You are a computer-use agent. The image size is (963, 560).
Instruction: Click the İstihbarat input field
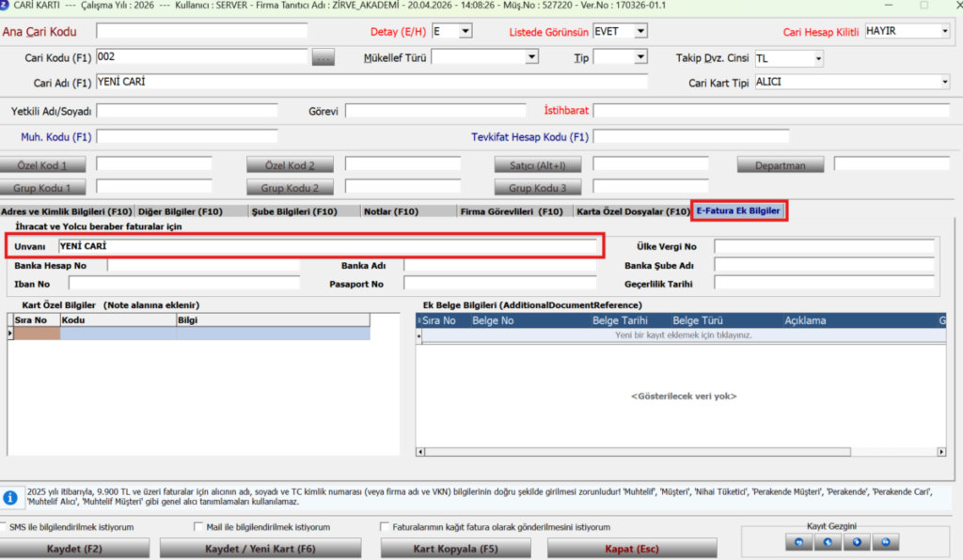pos(771,111)
